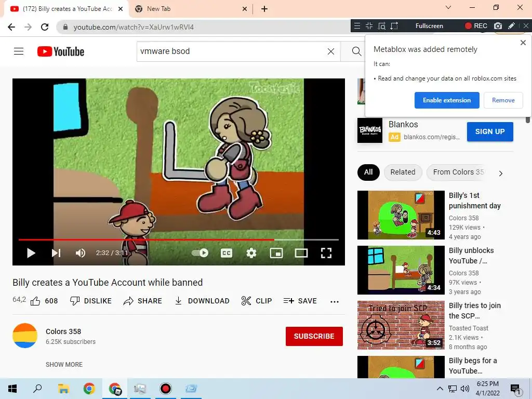The image size is (532, 399).
Task: Expand description with SHOW MORE
Action: pos(64,364)
